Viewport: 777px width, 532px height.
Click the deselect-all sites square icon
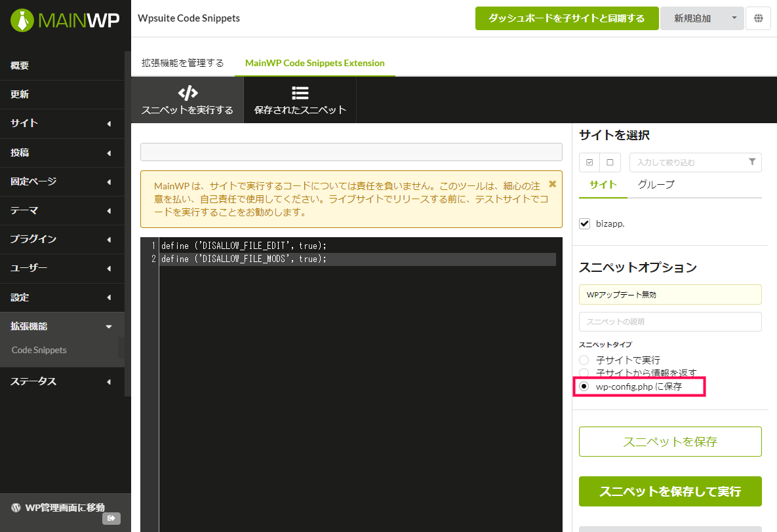[x=610, y=162]
